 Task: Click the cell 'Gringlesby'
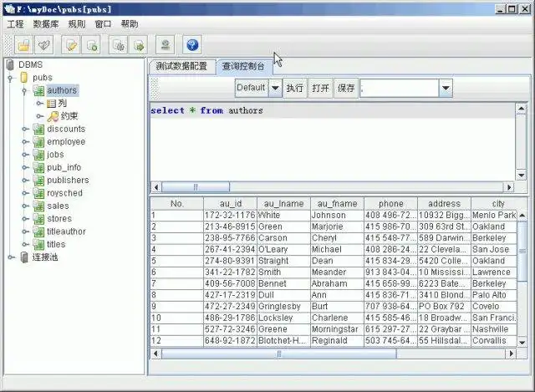tap(283, 307)
